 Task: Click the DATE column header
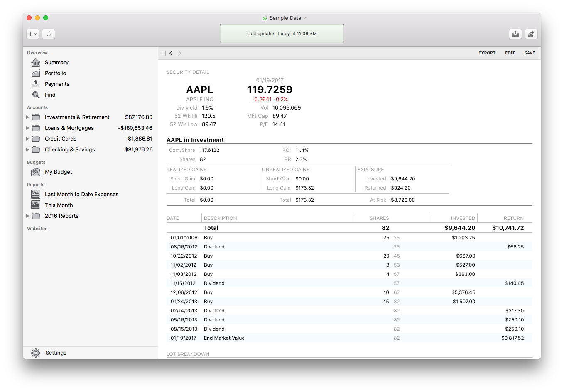pyautogui.click(x=173, y=218)
